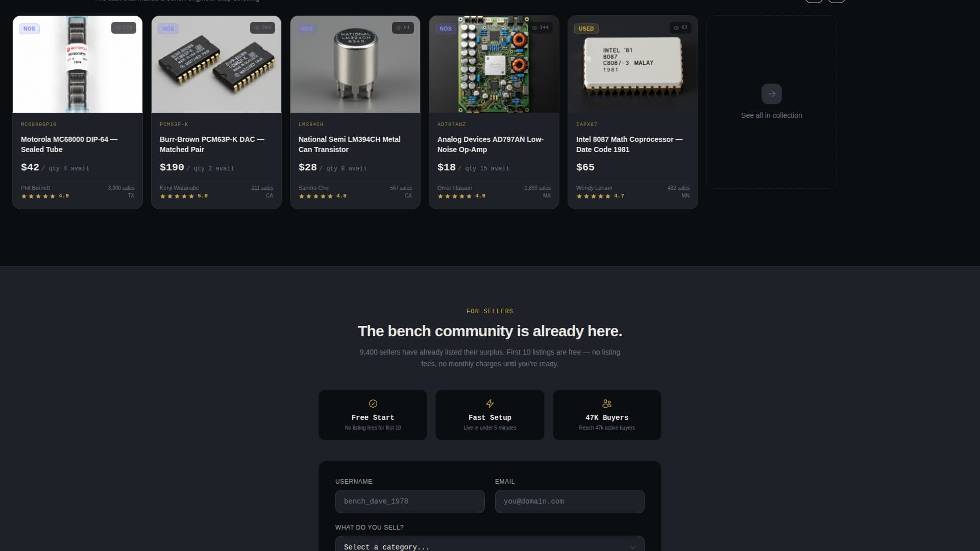This screenshot has width=980, height=551.
Task: Click Kenji Watanabe's star rating 5.0
Action: point(184,196)
